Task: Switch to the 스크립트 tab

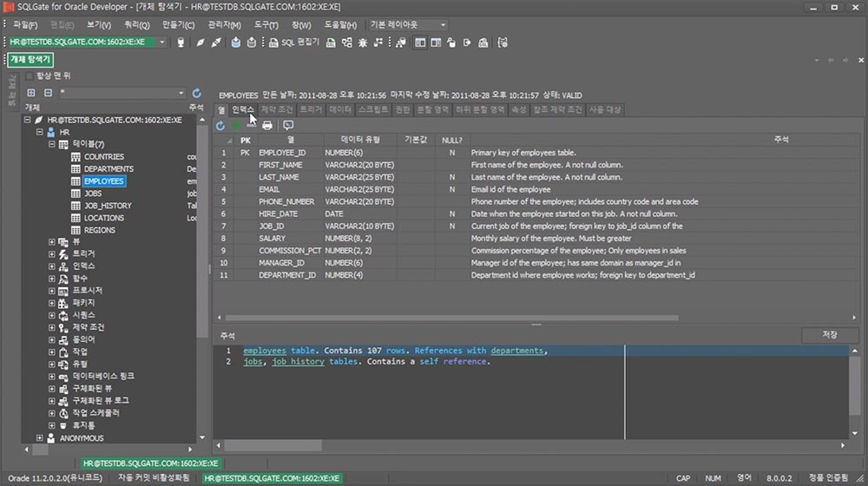Action: click(x=373, y=109)
